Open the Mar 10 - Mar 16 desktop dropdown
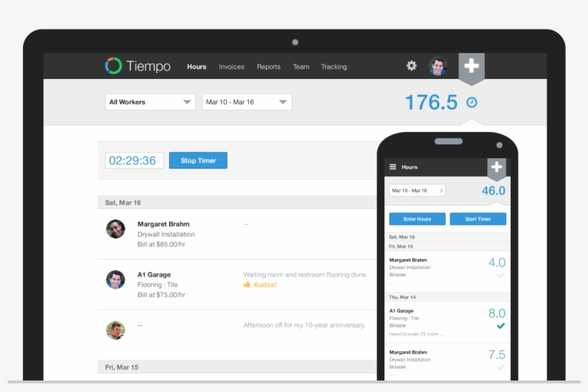 tap(247, 102)
